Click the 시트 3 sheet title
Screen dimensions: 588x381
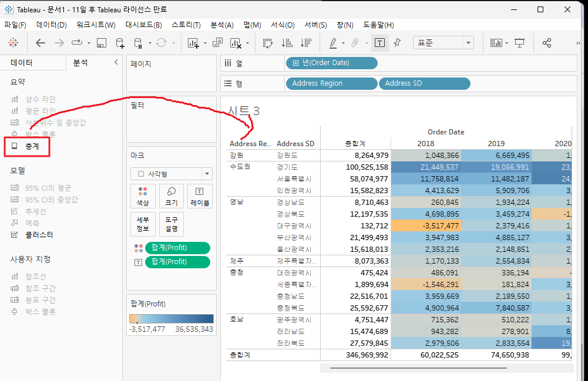coord(244,111)
